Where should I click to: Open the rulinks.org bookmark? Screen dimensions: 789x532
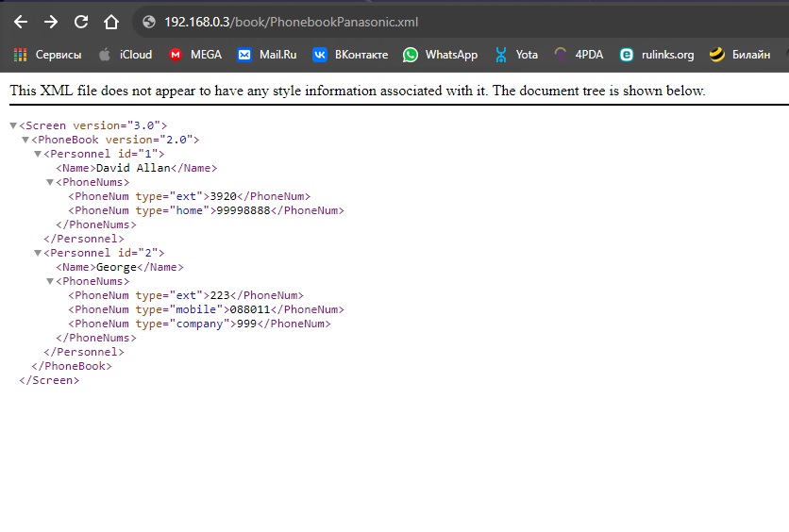click(657, 55)
